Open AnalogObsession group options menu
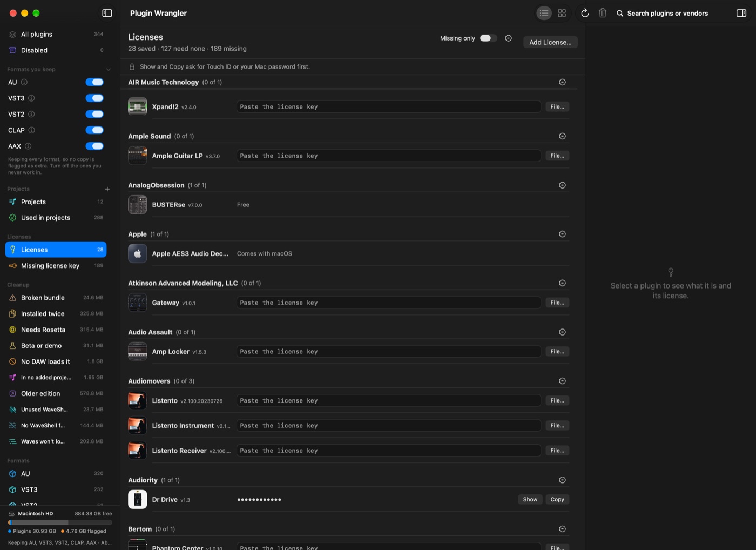Screen dimensions: 756x550 [562, 185]
